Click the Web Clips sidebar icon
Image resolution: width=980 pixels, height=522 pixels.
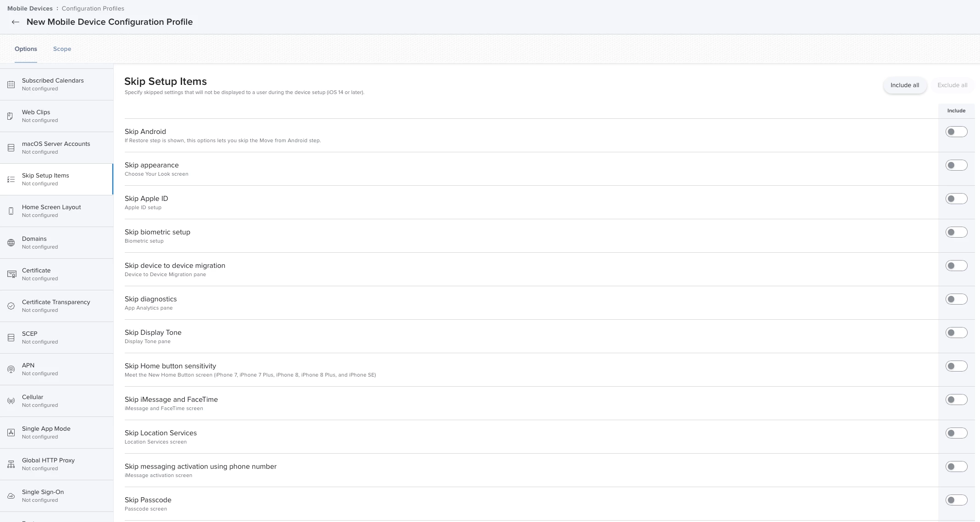tap(10, 116)
